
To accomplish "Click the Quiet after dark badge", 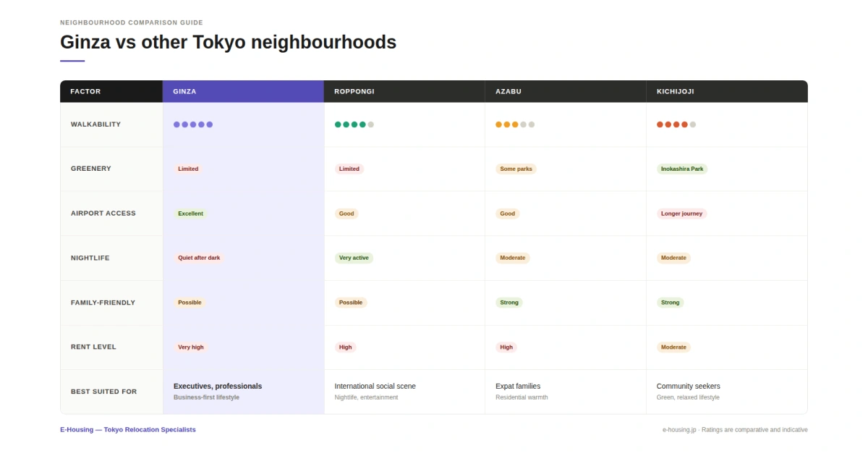I will pos(199,258).
